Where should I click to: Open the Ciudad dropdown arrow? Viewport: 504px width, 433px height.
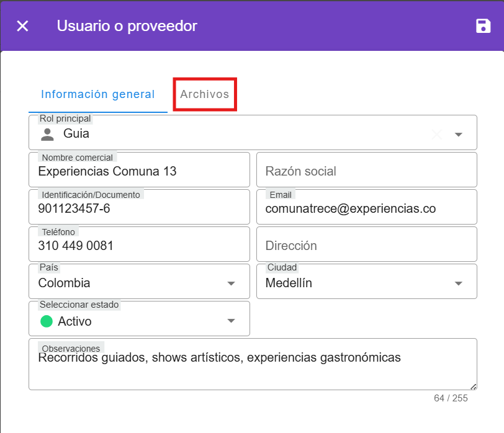(459, 283)
